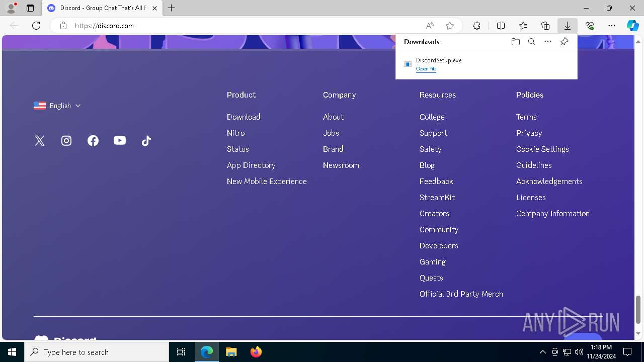Open Discord's Facebook page icon
Image resolution: width=644 pixels, height=362 pixels.
point(93,141)
